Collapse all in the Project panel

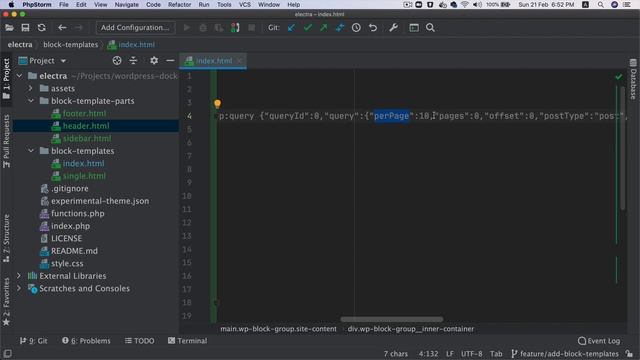[133, 61]
